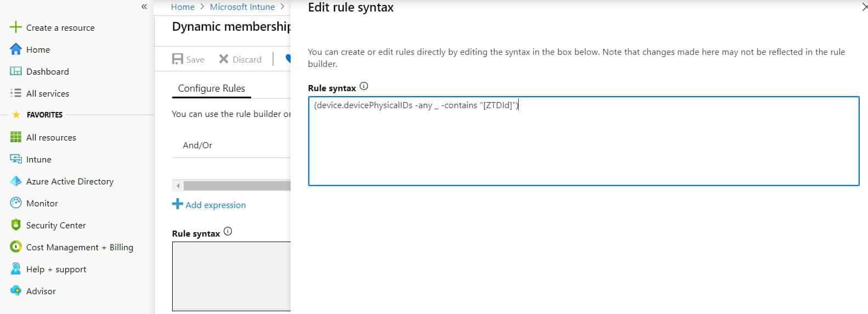868x314 pixels.
Task: Open All resources in favorites
Action: tap(51, 137)
